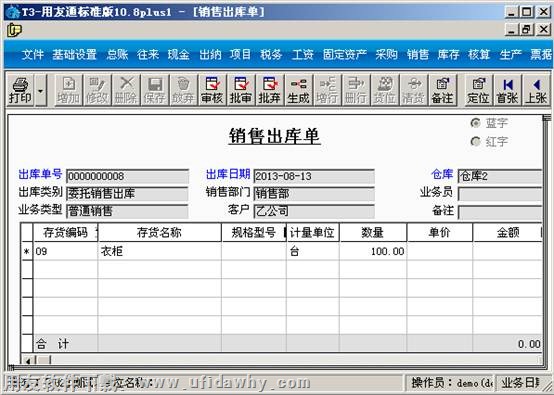Click the 删除 delete toolbar icon
The image size is (554, 395).
(x=126, y=90)
